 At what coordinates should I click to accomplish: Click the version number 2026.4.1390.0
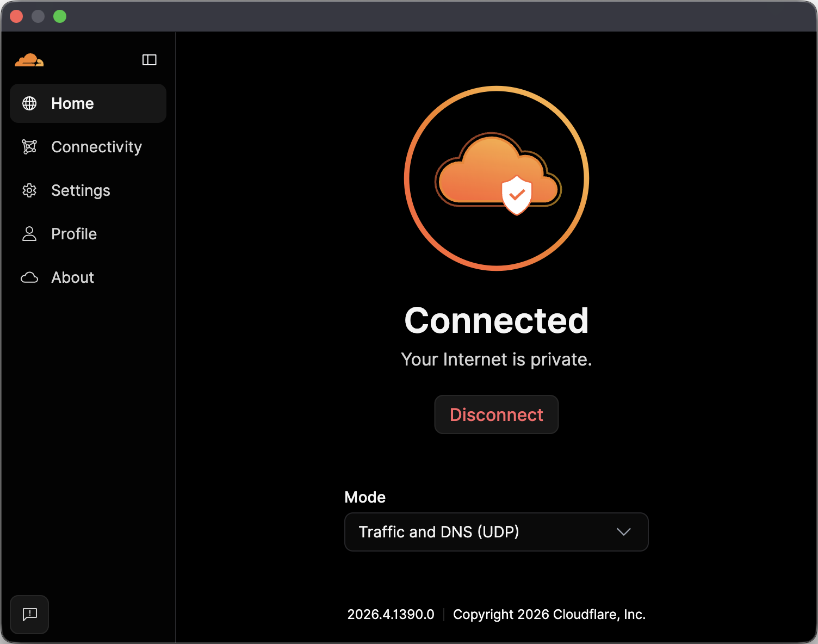tap(391, 615)
